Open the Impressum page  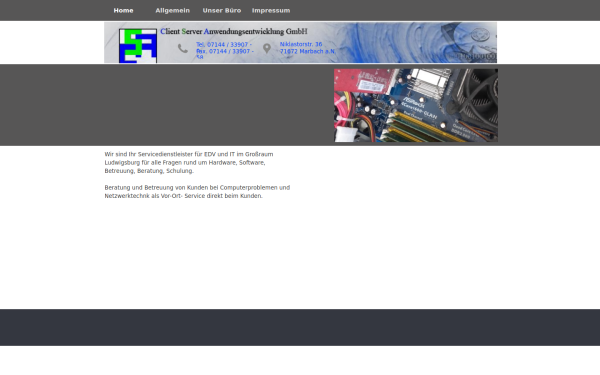(x=271, y=10)
